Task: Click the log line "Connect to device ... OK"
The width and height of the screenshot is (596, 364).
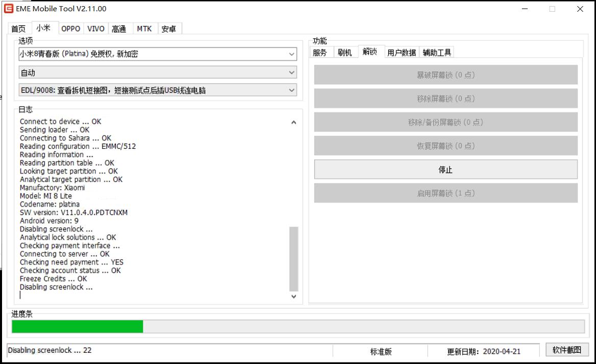Action: (60, 121)
